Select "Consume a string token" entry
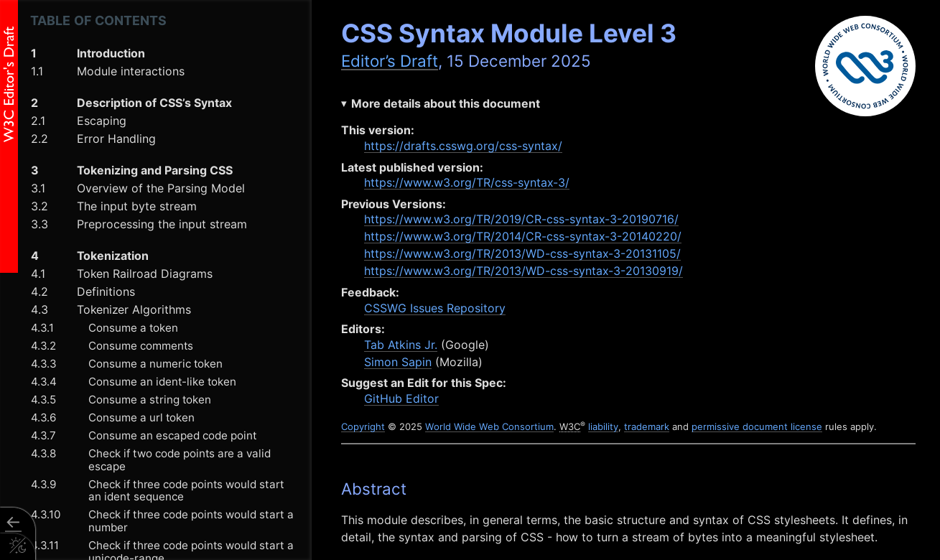Image resolution: width=940 pixels, height=560 pixels. [149, 399]
